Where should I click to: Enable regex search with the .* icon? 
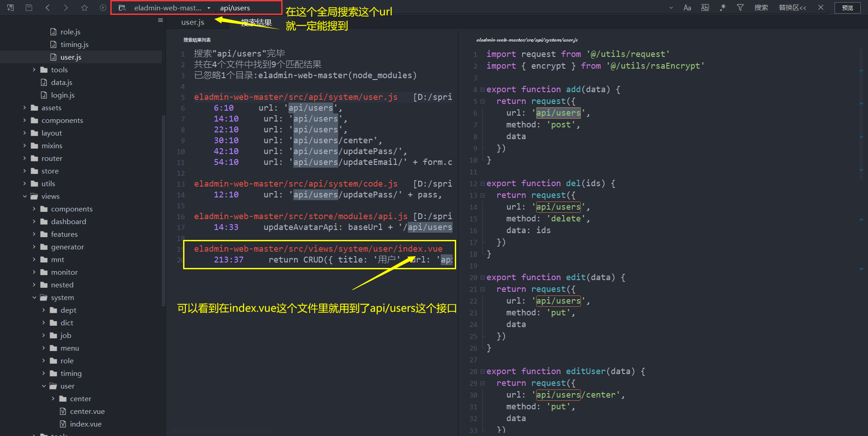722,8
